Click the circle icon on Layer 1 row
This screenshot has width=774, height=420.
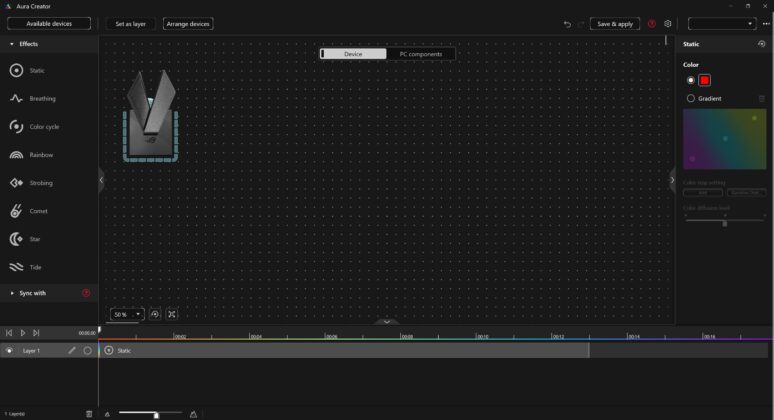tap(87, 350)
